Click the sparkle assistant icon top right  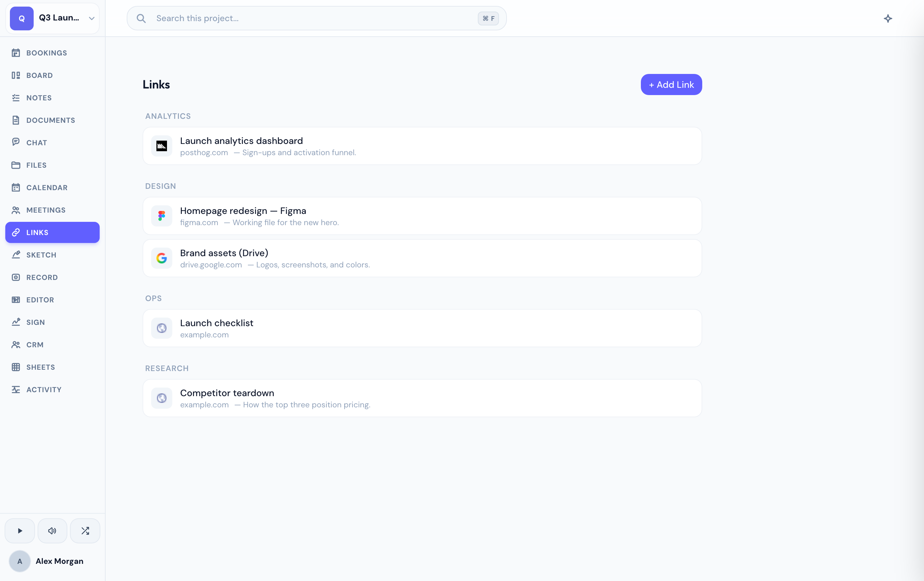tap(888, 18)
